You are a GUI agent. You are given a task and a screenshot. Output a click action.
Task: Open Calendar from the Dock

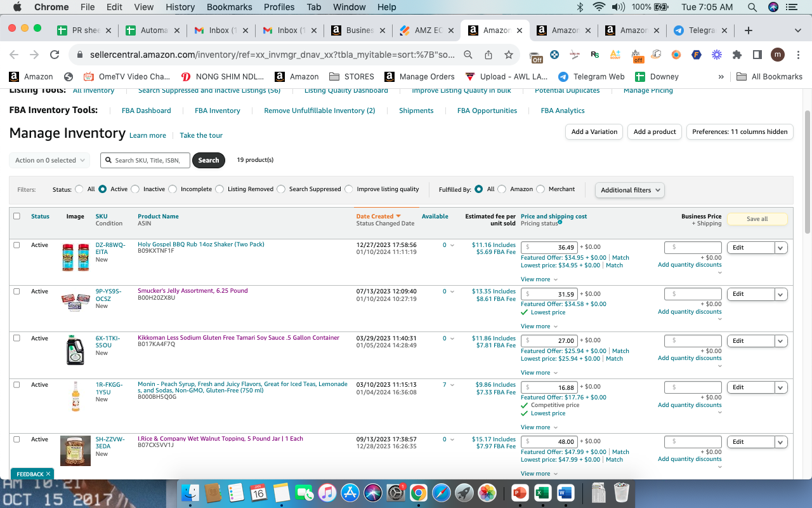[x=258, y=492]
